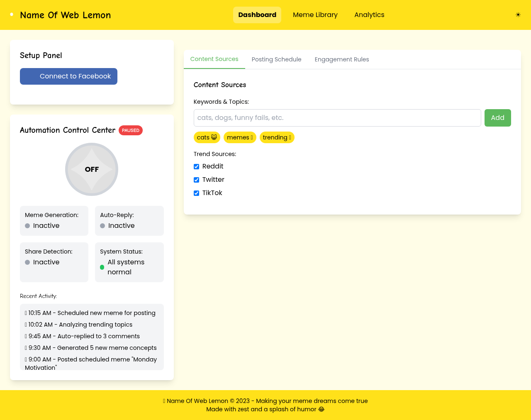Screen dimensions: 531x420
Task: Uncheck TikTok under Trend Sources
Action: [196, 193]
